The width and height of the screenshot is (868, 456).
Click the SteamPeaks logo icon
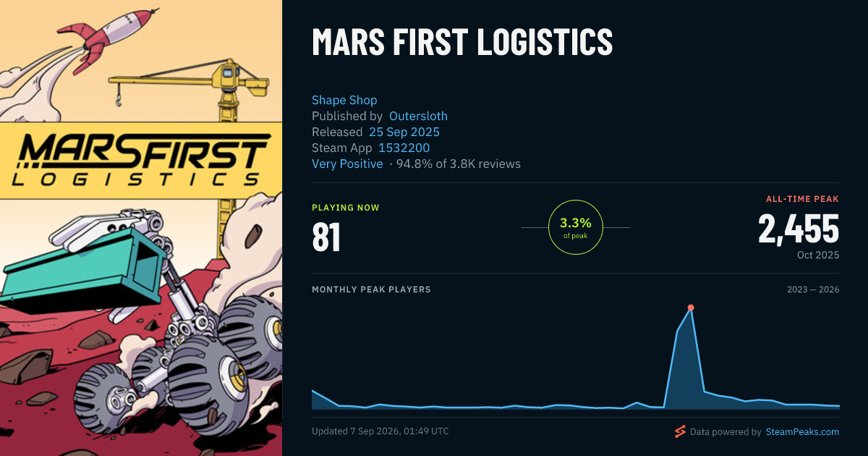680,431
